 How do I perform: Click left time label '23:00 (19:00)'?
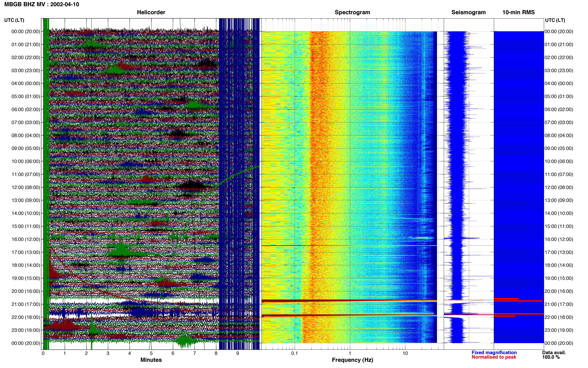click(x=26, y=330)
